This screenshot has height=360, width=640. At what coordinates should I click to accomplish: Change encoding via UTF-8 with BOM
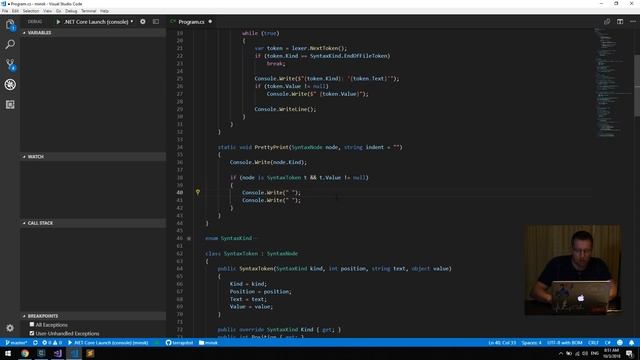click(x=564, y=342)
